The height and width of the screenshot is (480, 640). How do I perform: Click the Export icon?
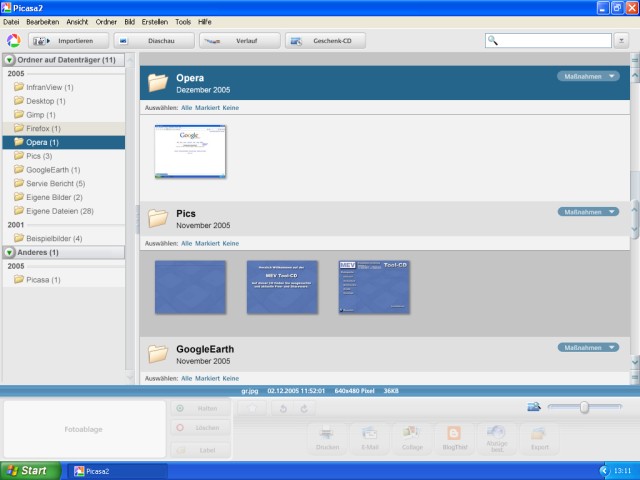point(540,439)
